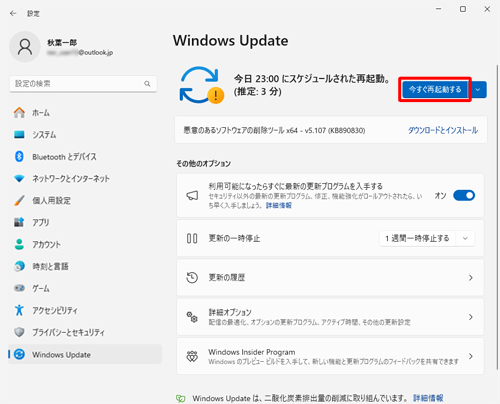Click the account name 秋葉一郎

62,42
